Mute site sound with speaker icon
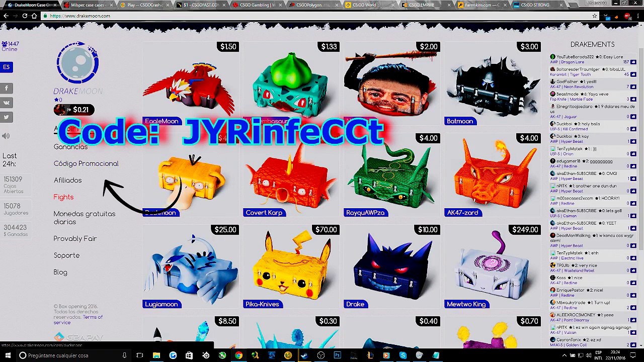The image size is (644, 362). [6, 136]
